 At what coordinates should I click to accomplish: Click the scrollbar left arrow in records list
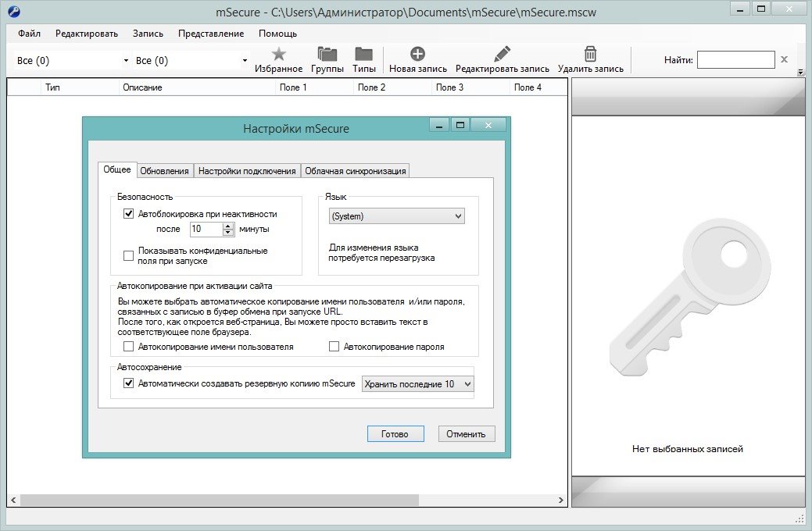pyautogui.click(x=13, y=500)
